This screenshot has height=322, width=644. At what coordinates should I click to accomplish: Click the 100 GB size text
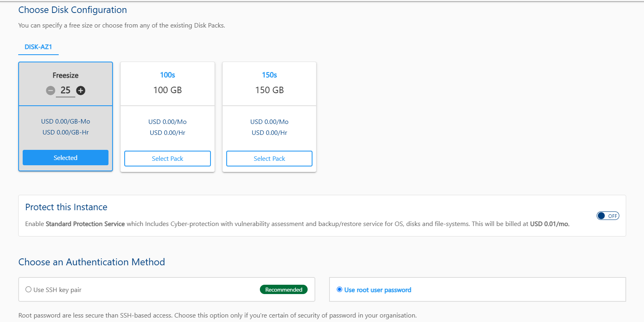tap(168, 90)
